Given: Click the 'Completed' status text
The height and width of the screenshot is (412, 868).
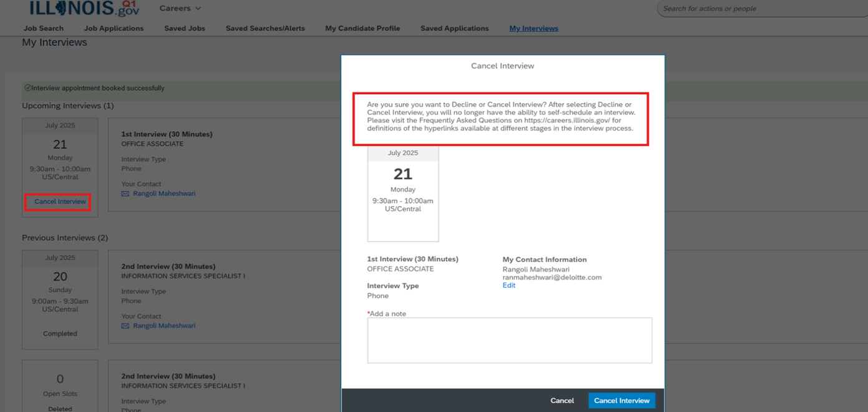Looking at the screenshot, I should (x=60, y=333).
